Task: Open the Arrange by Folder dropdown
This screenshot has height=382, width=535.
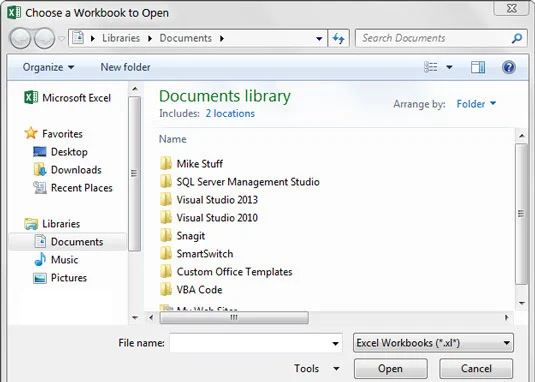Action: pos(476,104)
